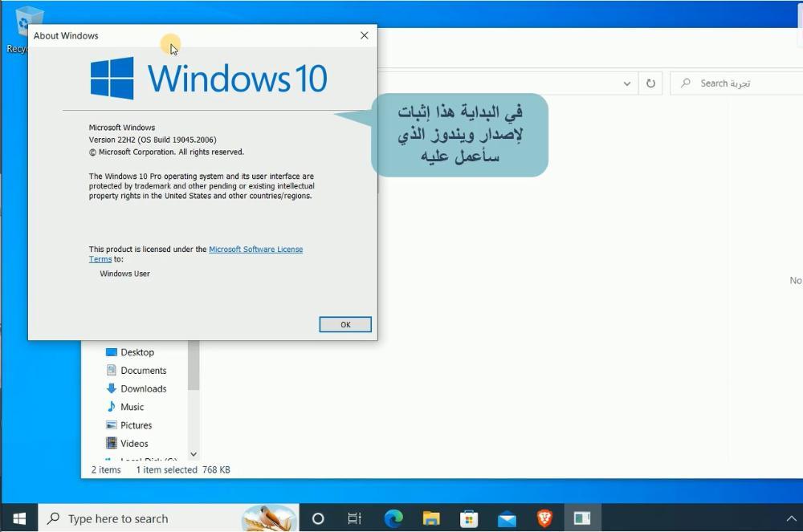Open File Explorer from the taskbar
This screenshot has height=532, width=803.
(430, 518)
